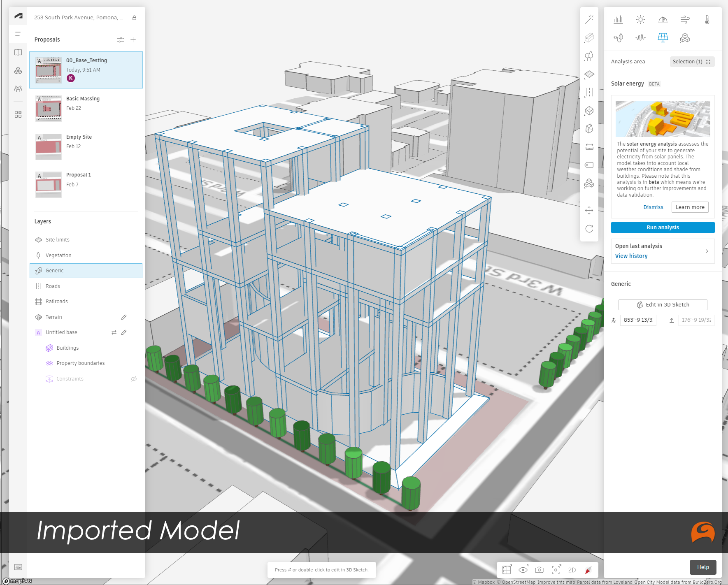Select the solar energy analysis icon
The height and width of the screenshot is (585, 728).
click(663, 37)
